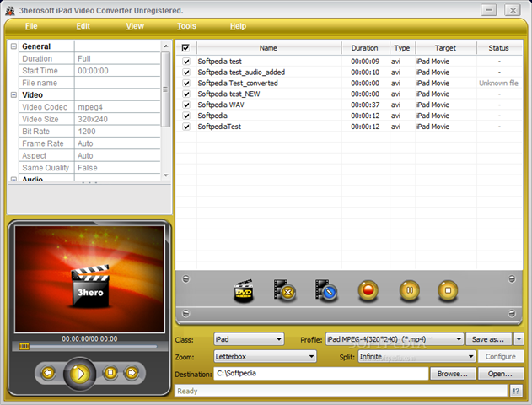Uncheck the Softpedia test file
This screenshot has width=532, height=405.
tap(186, 62)
